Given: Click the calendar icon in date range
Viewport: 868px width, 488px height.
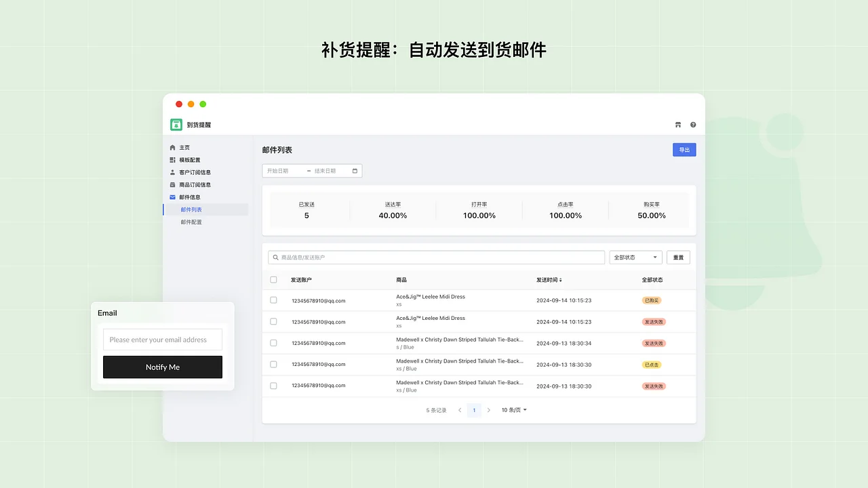Looking at the screenshot, I should click(355, 171).
